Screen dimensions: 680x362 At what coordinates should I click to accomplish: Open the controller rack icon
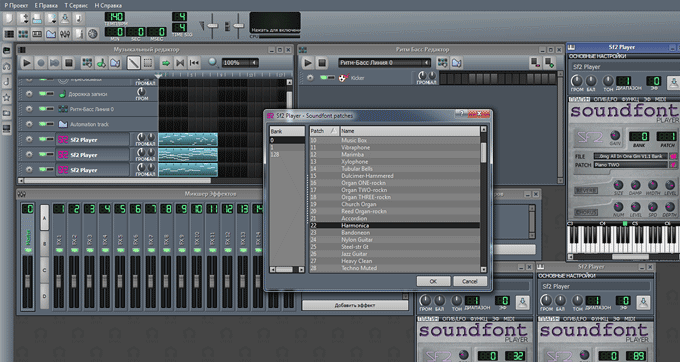coord(92,34)
